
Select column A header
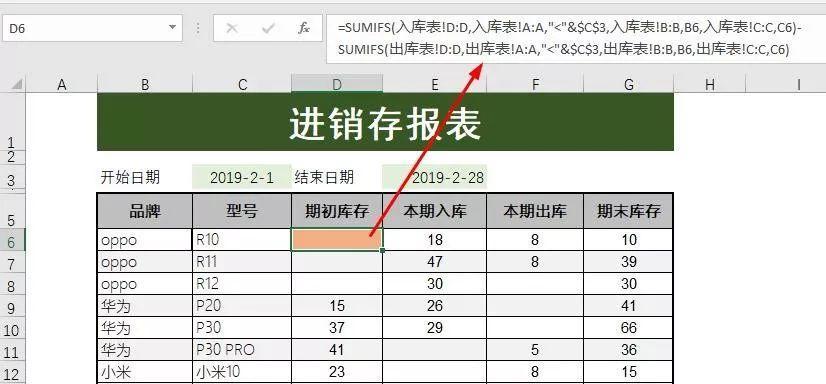click(x=62, y=84)
